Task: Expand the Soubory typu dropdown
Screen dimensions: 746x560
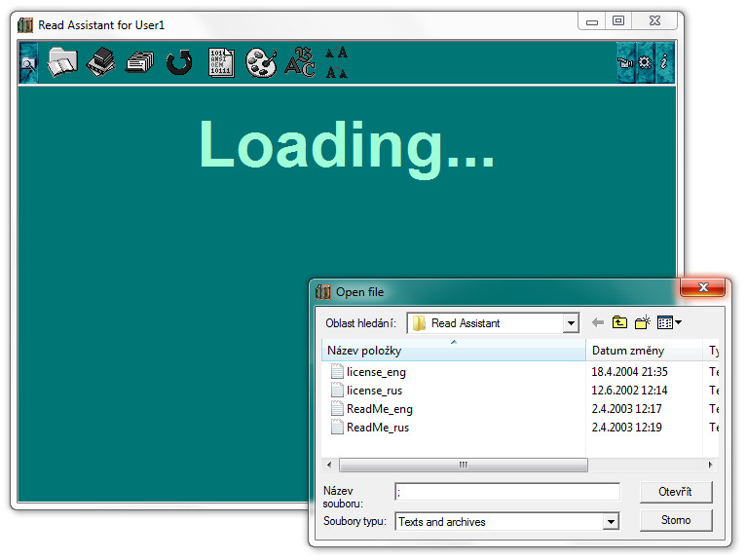Action: point(611,522)
